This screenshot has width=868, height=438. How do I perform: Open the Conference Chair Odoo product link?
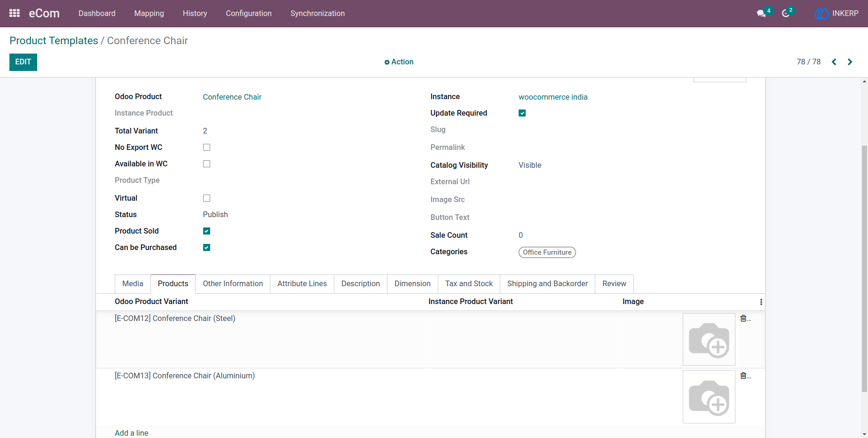click(232, 97)
